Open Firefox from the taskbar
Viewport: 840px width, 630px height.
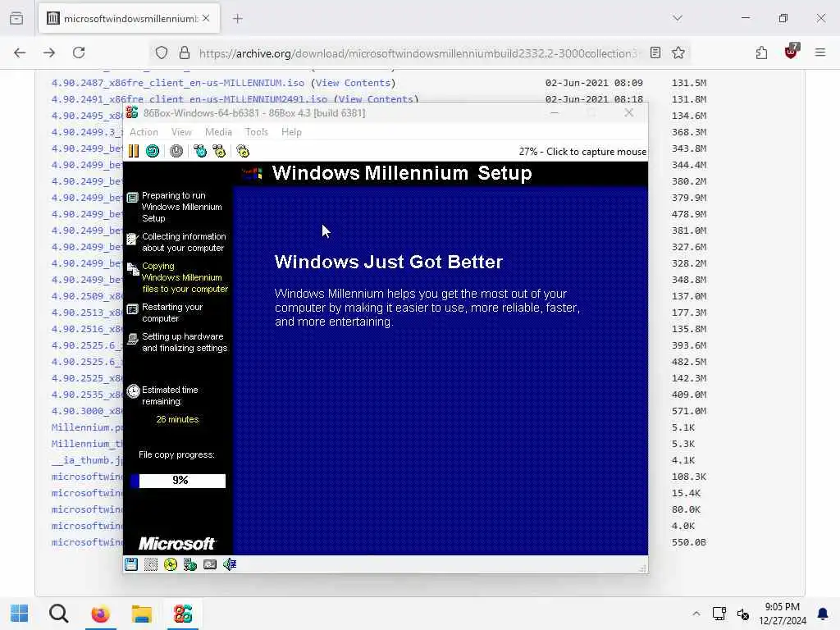click(100, 614)
